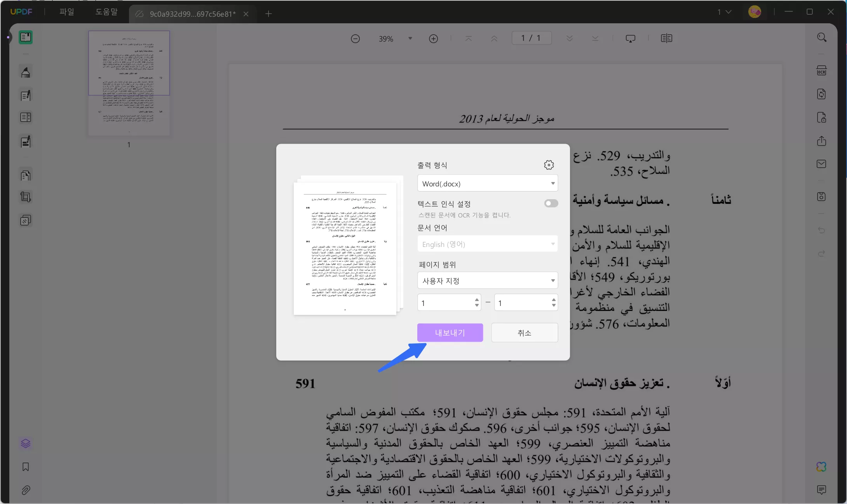847x504 pixels.
Task: Close the 9c0a932d99 document tab
Action: [x=246, y=14]
